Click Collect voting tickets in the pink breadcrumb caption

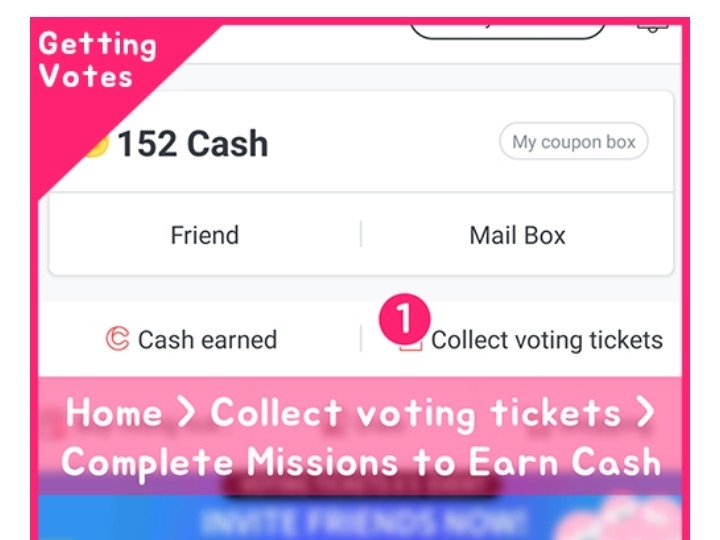pos(415,413)
